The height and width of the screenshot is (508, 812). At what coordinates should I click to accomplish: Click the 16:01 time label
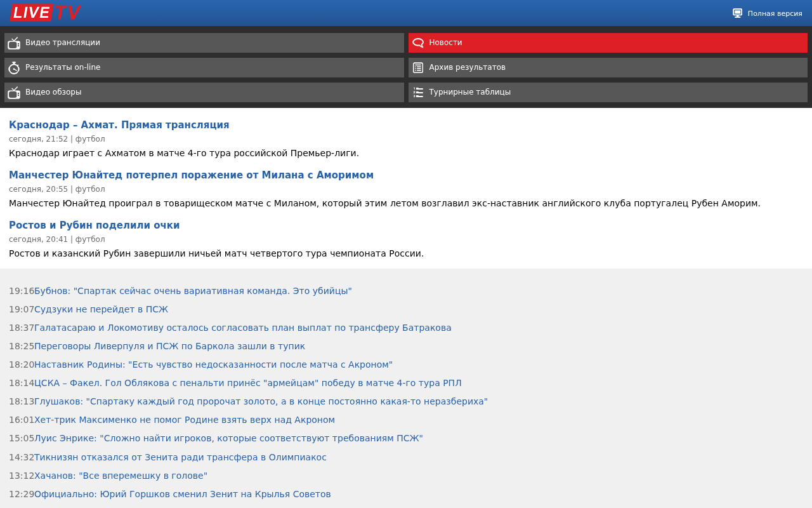pos(22,420)
